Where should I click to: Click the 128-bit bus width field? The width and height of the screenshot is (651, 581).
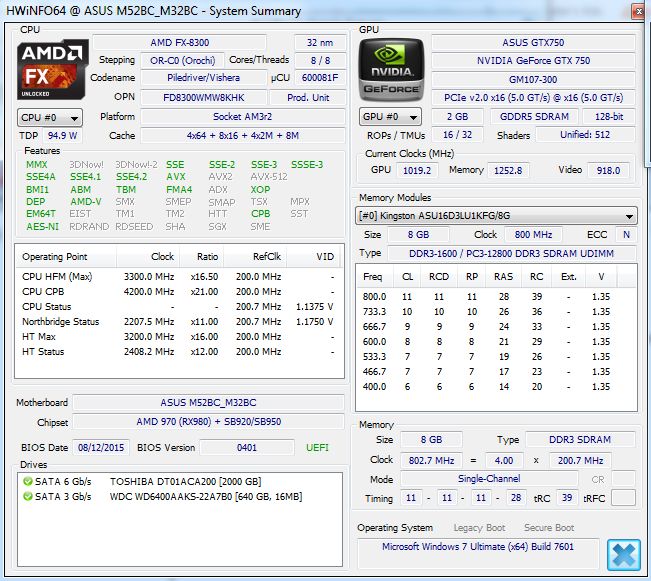pos(609,117)
